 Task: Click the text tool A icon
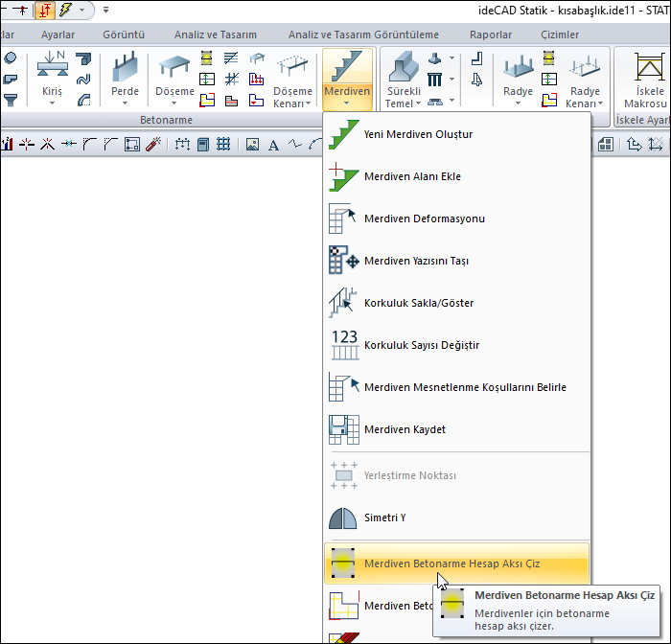click(x=273, y=145)
